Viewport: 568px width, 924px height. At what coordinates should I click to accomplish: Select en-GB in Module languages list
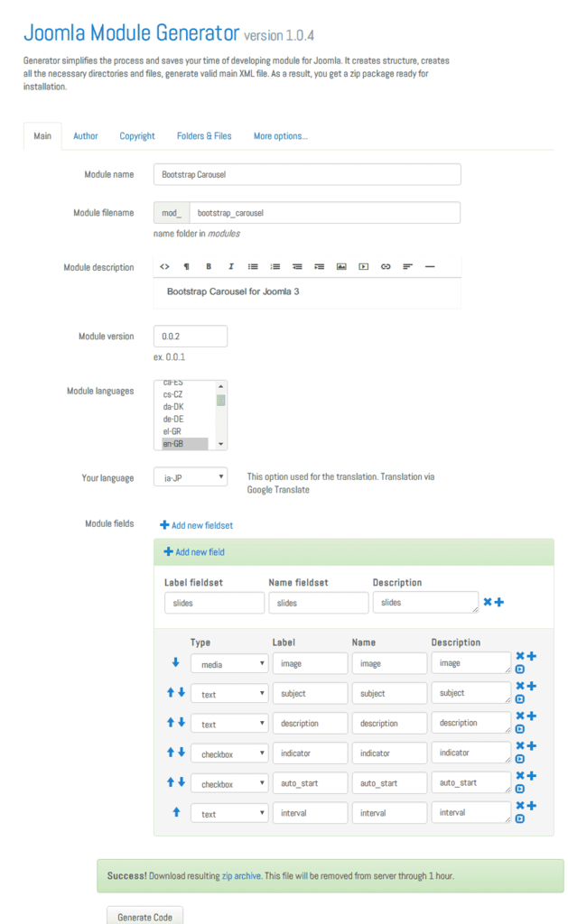(184, 444)
